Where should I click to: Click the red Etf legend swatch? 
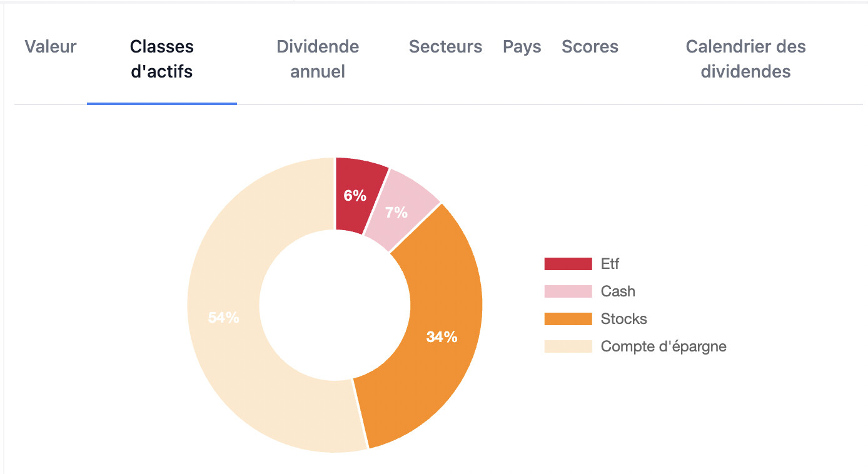[x=568, y=264]
